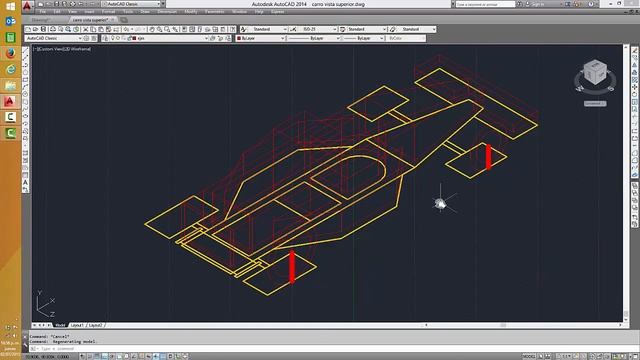640x360 pixels.
Task: Switch to the Drawing1 file tab
Action: click(40, 20)
